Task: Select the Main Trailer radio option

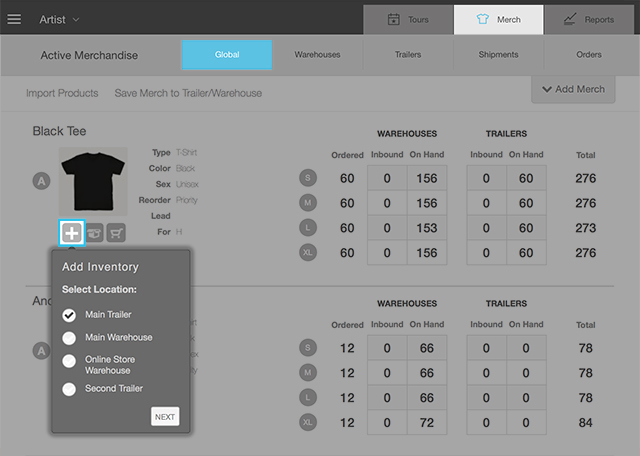Action: pos(69,315)
